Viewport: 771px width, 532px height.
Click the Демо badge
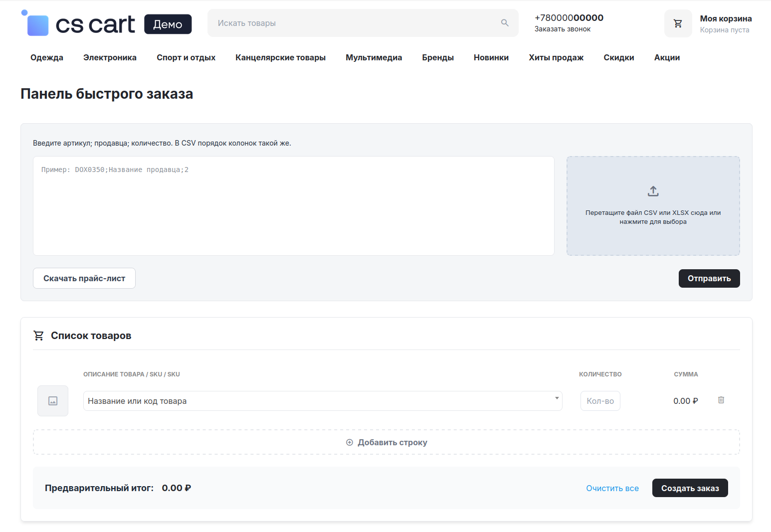[x=168, y=24]
